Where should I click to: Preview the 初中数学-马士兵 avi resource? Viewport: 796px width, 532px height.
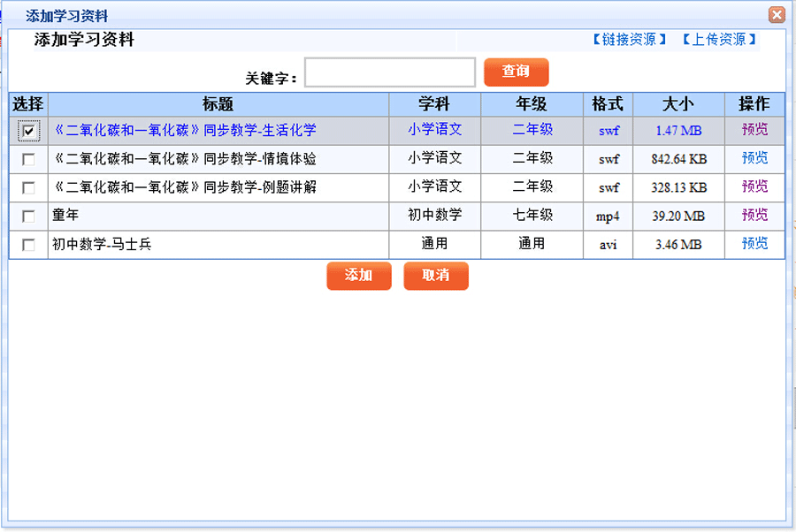(754, 244)
